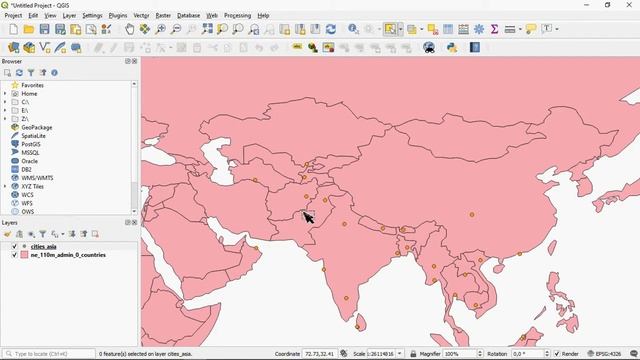
Task: Activate the Identify Features tool
Action: coord(353,29)
